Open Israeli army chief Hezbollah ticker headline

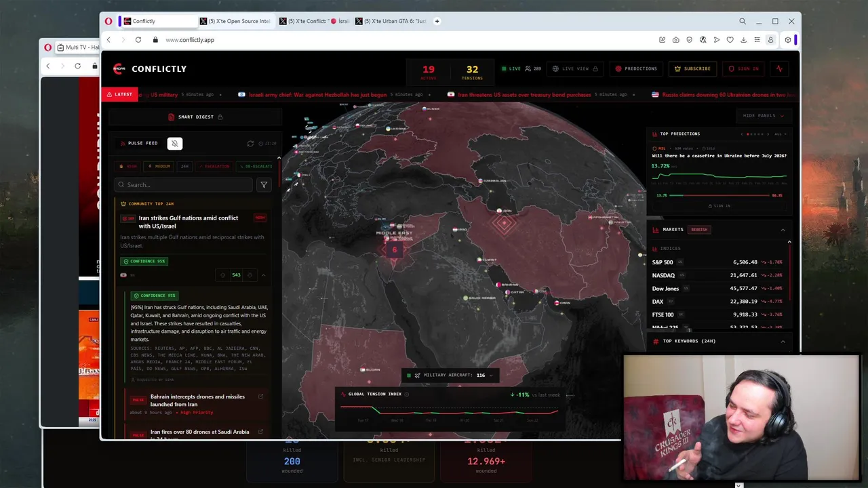(317, 95)
